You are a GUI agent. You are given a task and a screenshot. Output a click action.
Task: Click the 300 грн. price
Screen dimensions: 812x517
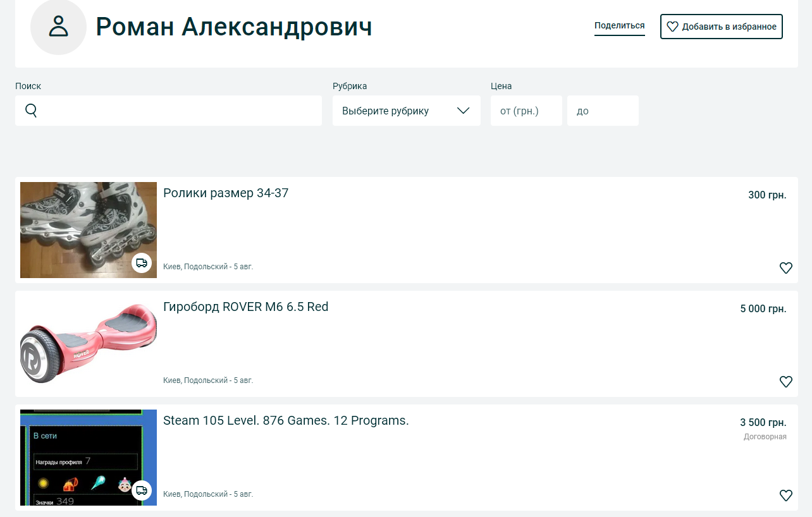(767, 195)
